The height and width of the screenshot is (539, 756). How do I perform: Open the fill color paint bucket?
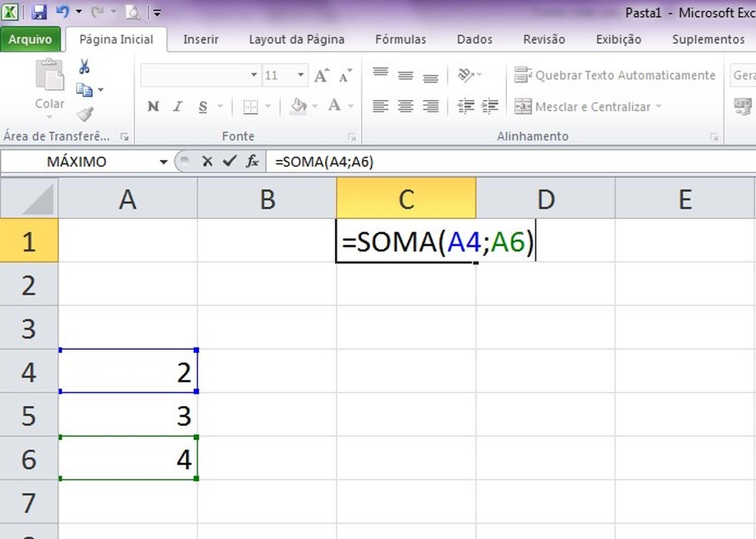click(298, 107)
